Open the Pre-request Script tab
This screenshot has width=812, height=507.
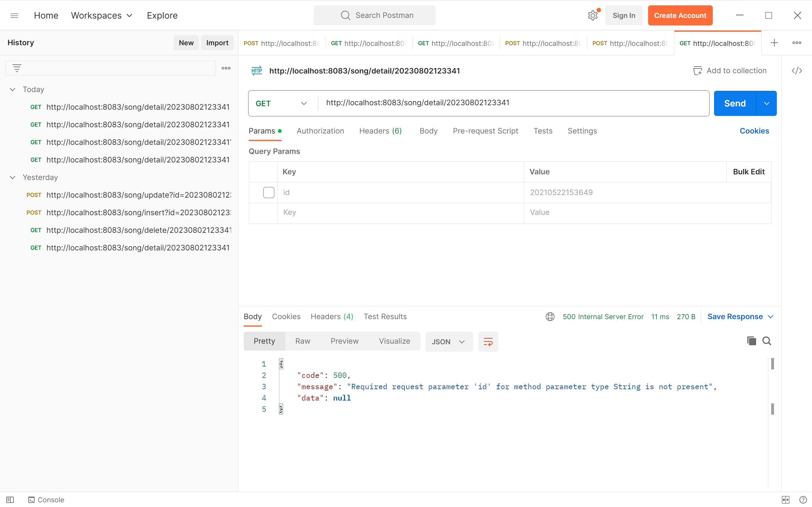pyautogui.click(x=485, y=131)
